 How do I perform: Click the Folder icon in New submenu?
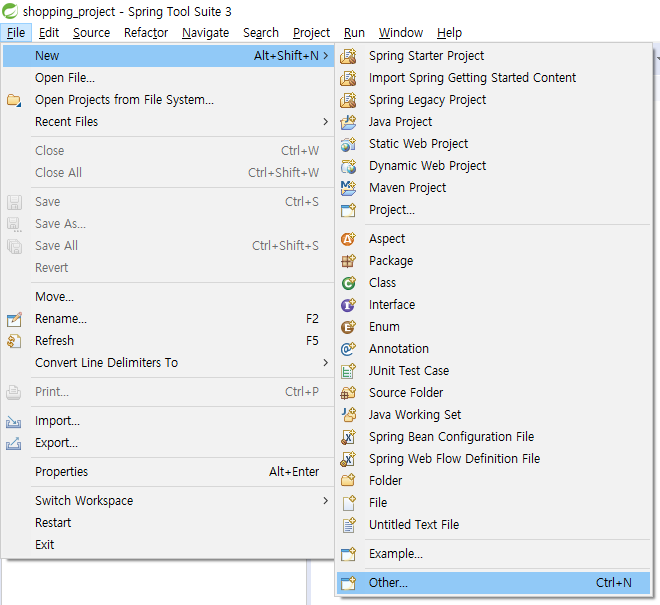348,481
